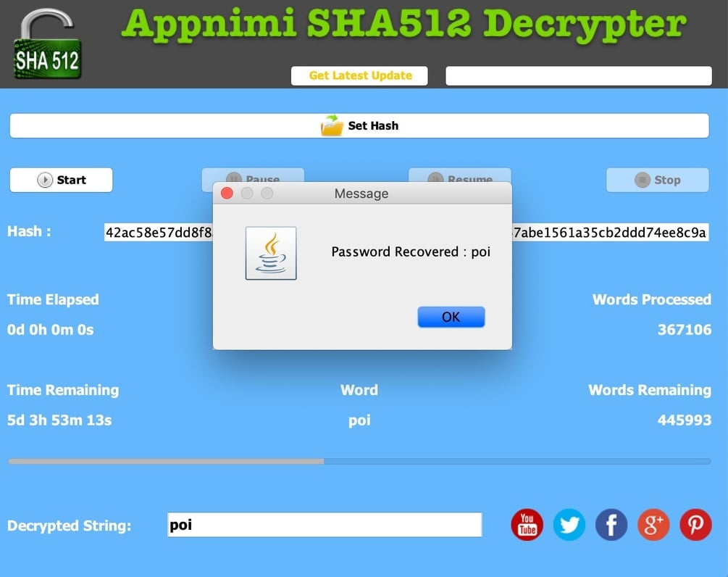Click the Get Latest Update button
Image resolution: width=728 pixels, height=577 pixels.
tap(359, 75)
